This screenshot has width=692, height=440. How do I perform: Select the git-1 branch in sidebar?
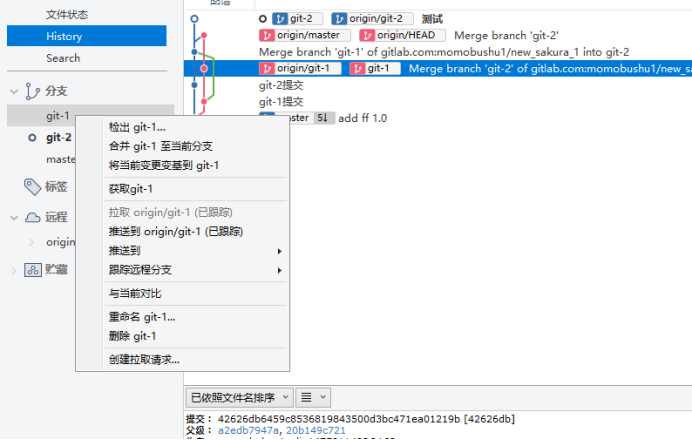point(58,116)
